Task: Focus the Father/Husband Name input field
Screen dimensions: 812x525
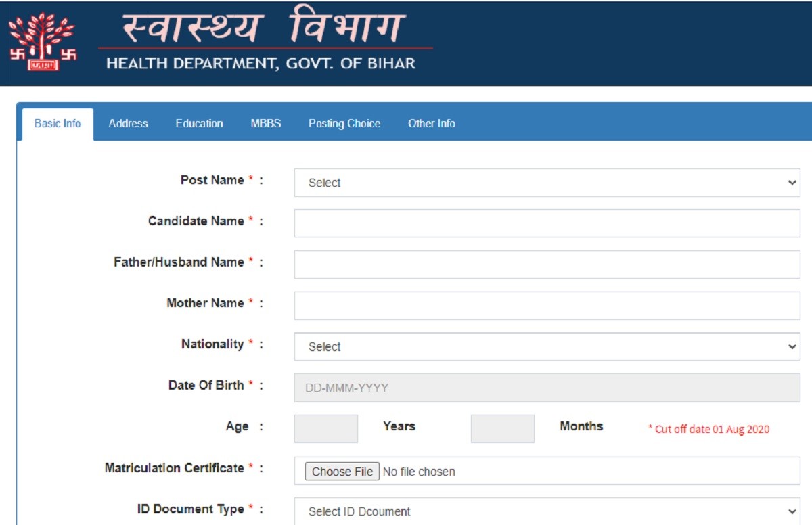Action: click(546, 265)
